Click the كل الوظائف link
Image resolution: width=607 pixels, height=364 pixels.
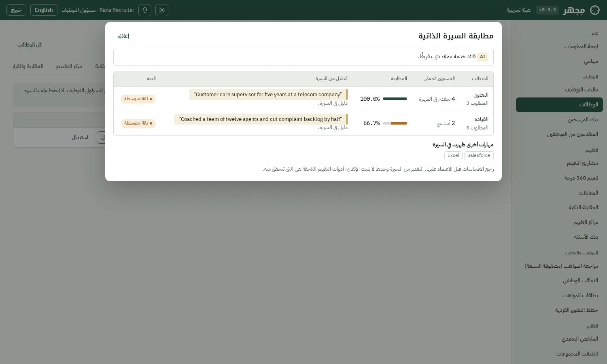coord(30,45)
